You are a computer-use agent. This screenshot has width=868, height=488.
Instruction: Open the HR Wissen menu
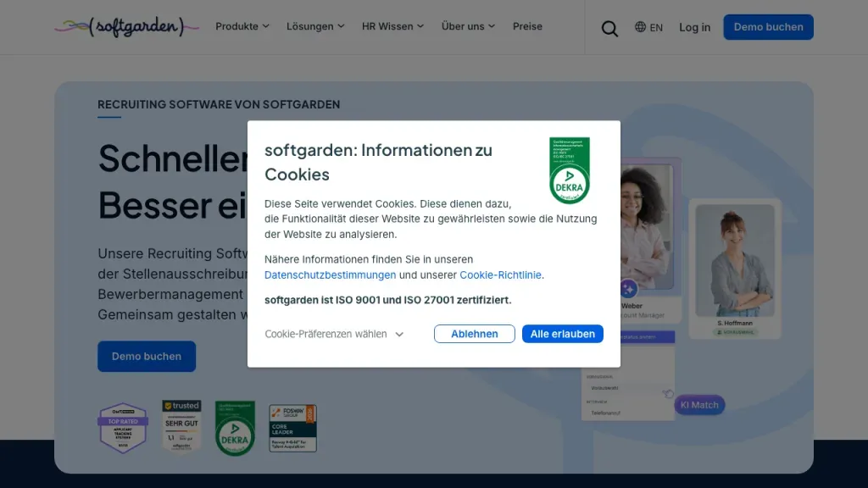[x=393, y=26]
